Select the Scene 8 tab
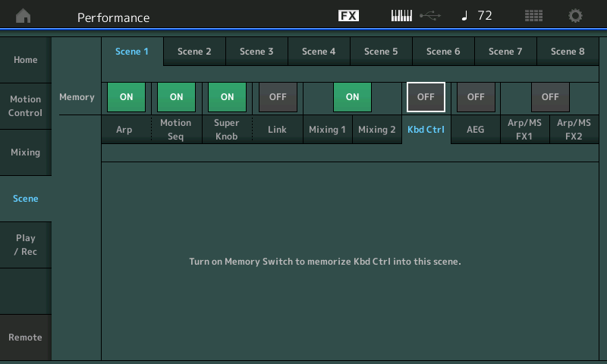 [568, 52]
